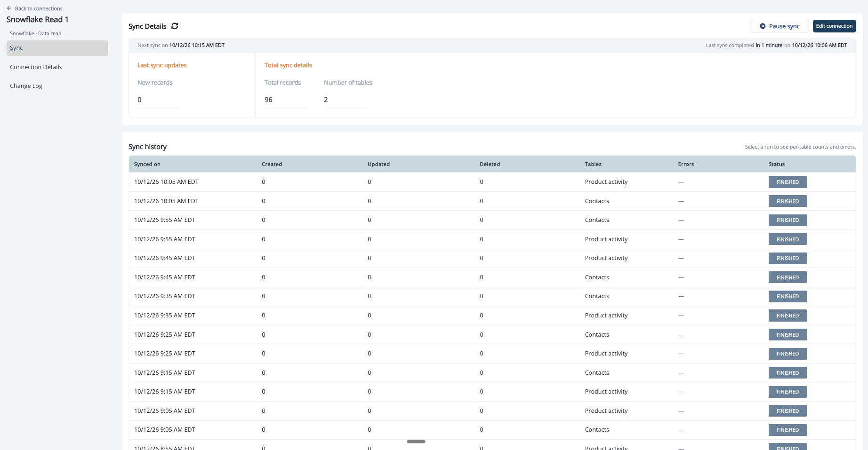Select the 10:05 AM Contacts run
Screen dimensions: 868x450
click(492, 201)
